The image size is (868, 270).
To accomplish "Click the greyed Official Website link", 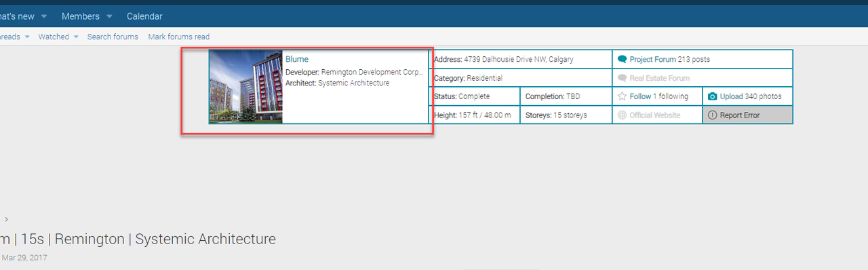I will (654, 115).
